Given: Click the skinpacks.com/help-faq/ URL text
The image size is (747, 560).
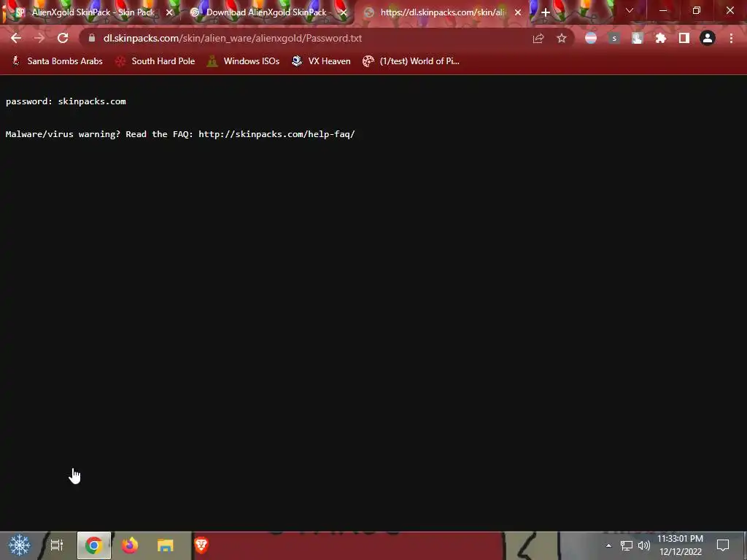Looking at the screenshot, I should (x=276, y=134).
